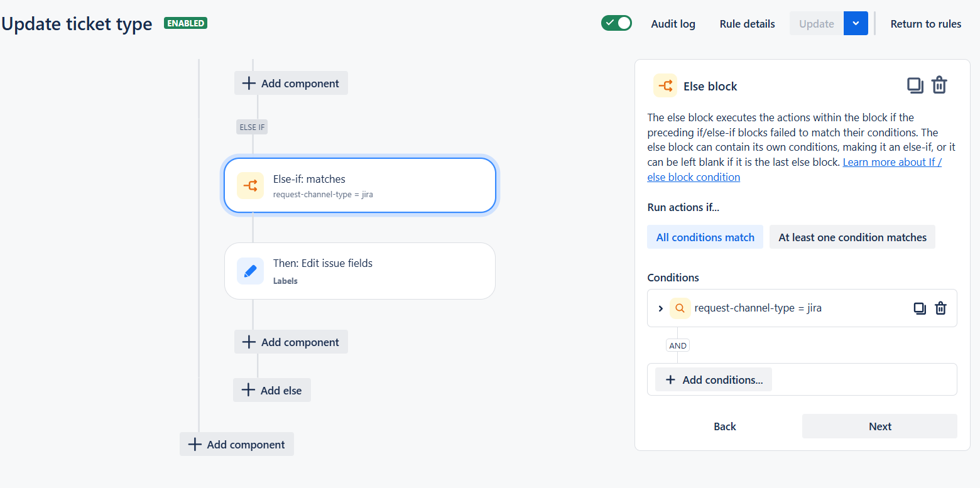This screenshot has width=980, height=488.
Task: Click the blue pencil icon on Edit issue fields
Action: (250, 271)
